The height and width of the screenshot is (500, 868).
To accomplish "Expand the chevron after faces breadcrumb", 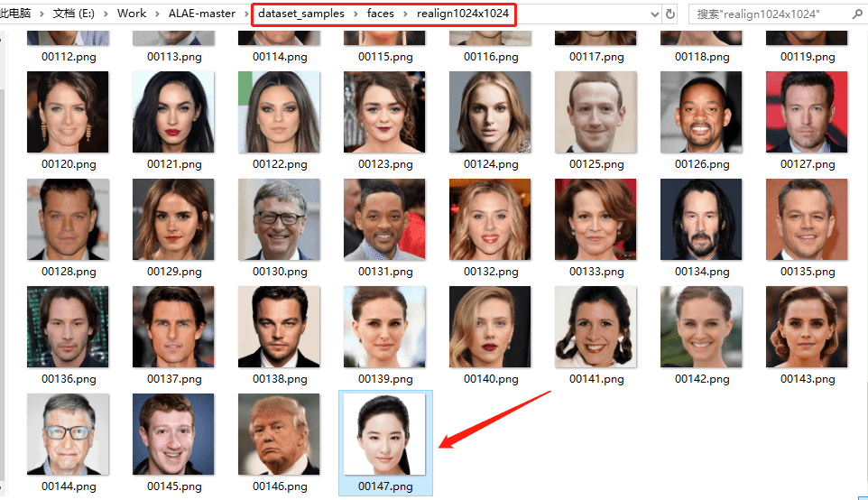I will tap(405, 14).
